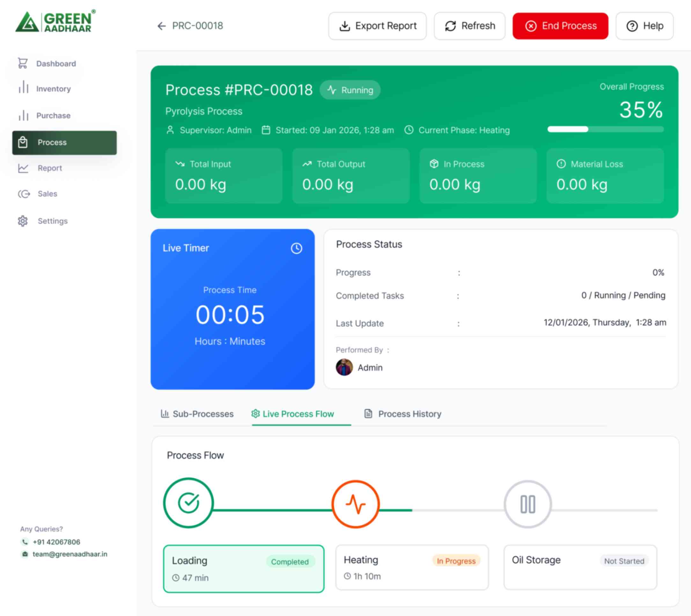Click the pulse icon in Running badge

(332, 90)
